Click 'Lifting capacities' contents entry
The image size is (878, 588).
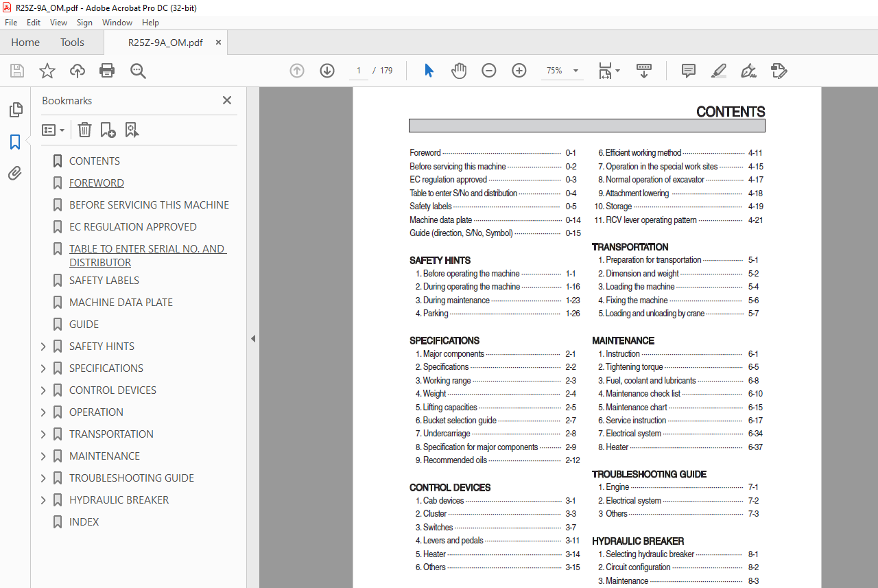coord(450,408)
